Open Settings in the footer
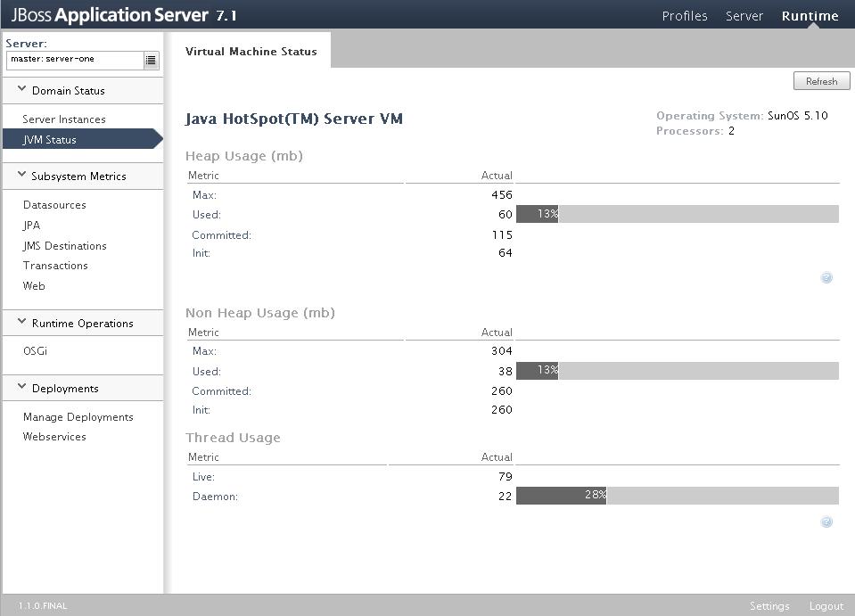Image resolution: width=855 pixels, height=616 pixels. [769, 605]
